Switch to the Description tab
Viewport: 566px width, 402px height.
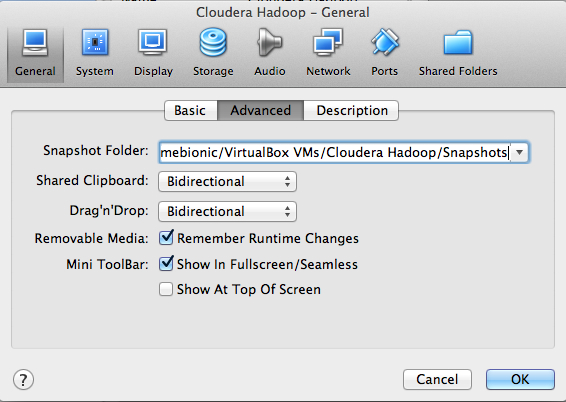click(x=352, y=110)
